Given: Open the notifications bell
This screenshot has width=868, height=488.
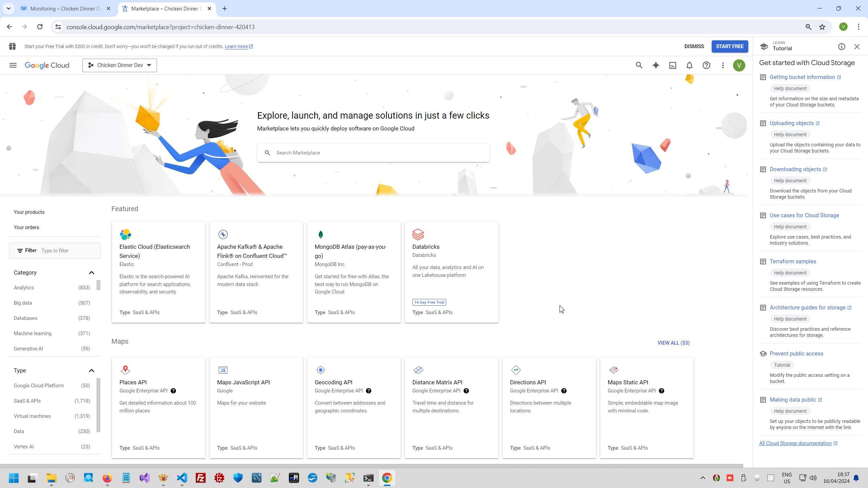Looking at the screenshot, I should click(x=689, y=65).
